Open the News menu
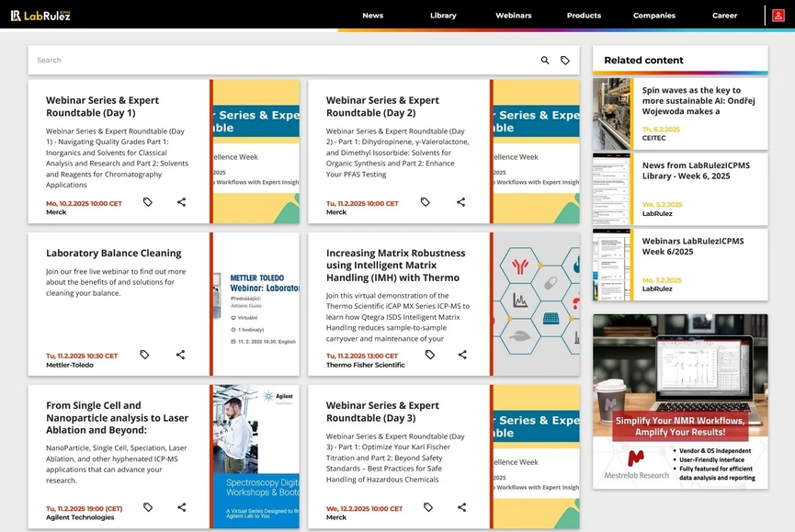Image resolution: width=795 pixels, height=532 pixels. click(372, 16)
